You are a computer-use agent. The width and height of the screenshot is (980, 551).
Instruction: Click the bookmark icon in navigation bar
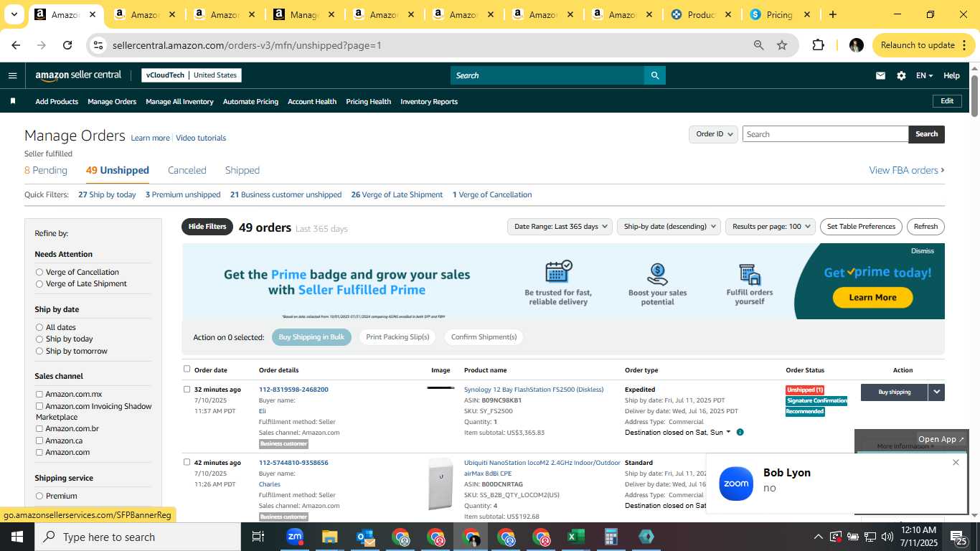click(x=12, y=101)
